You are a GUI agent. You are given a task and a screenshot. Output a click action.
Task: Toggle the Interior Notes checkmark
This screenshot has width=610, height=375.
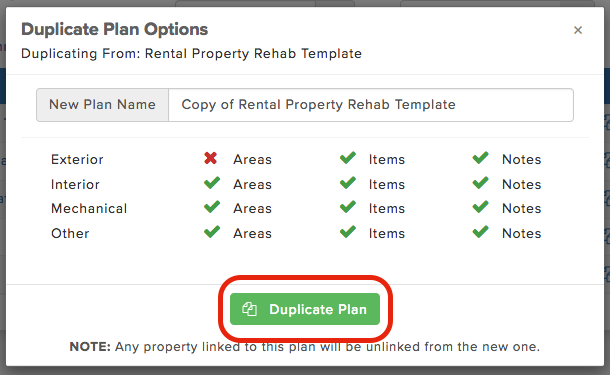click(481, 183)
